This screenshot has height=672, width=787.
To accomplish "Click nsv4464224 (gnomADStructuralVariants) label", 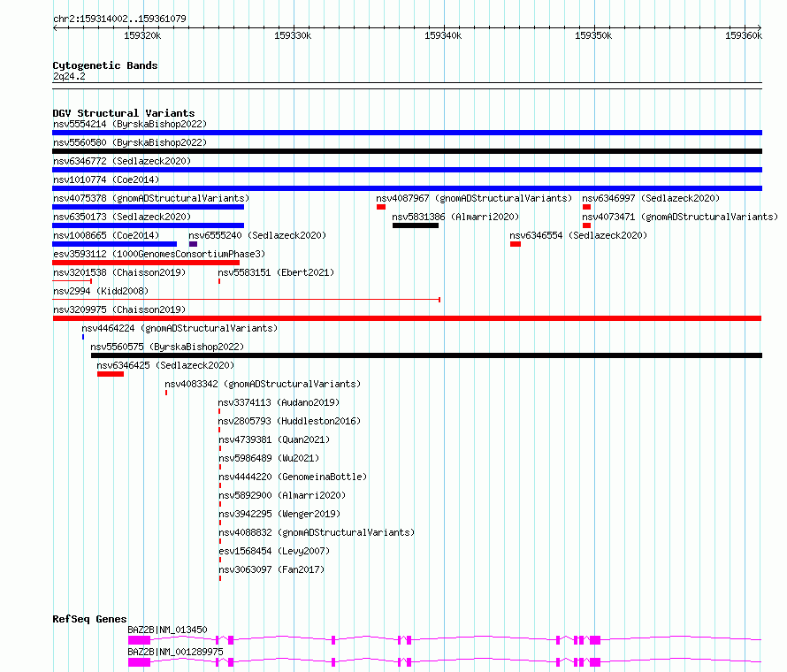I will click(180, 328).
